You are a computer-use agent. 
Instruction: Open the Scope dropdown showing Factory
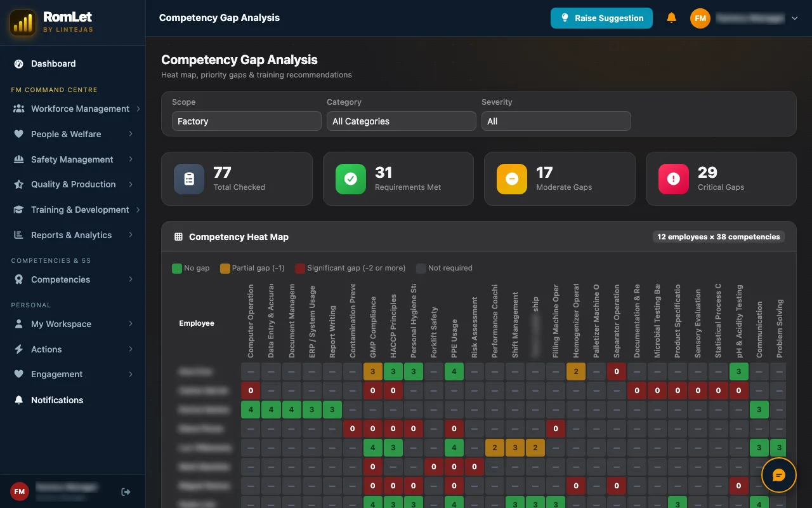[246, 121]
